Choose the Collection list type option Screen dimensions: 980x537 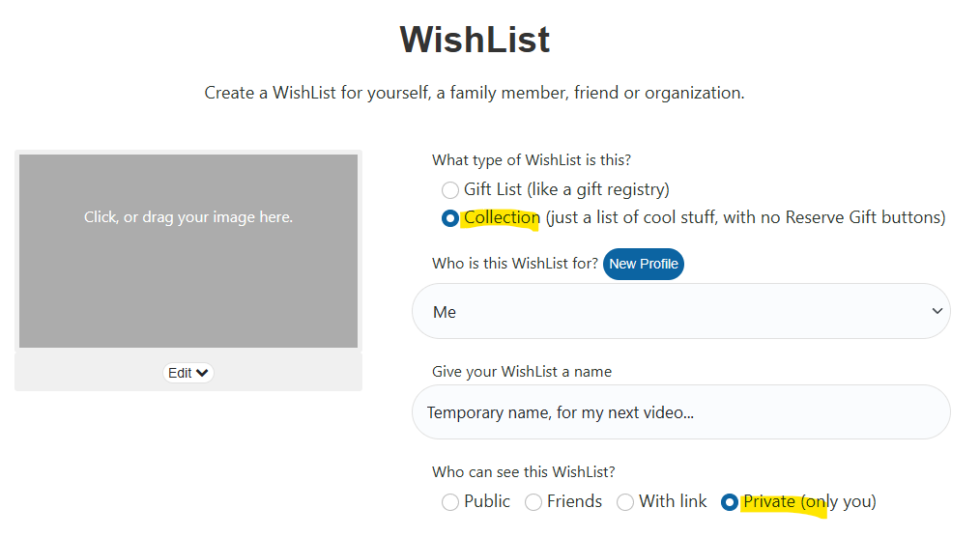click(x=450, y=218)
